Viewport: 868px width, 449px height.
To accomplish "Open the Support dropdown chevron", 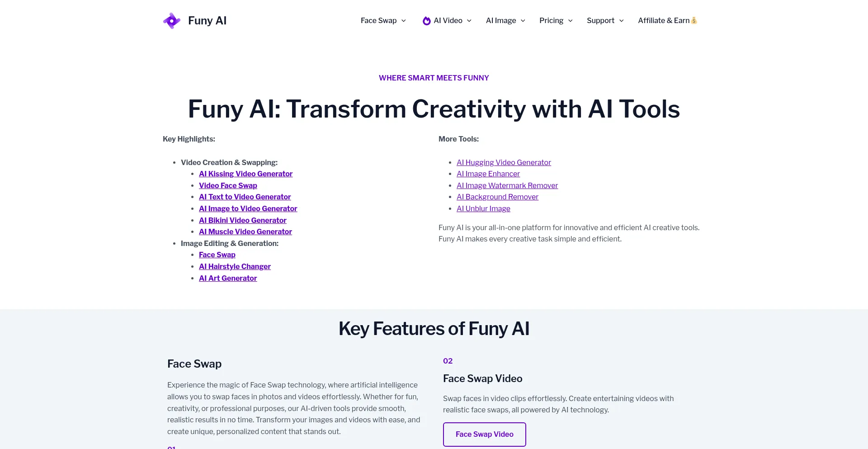I will pos(621,21).
